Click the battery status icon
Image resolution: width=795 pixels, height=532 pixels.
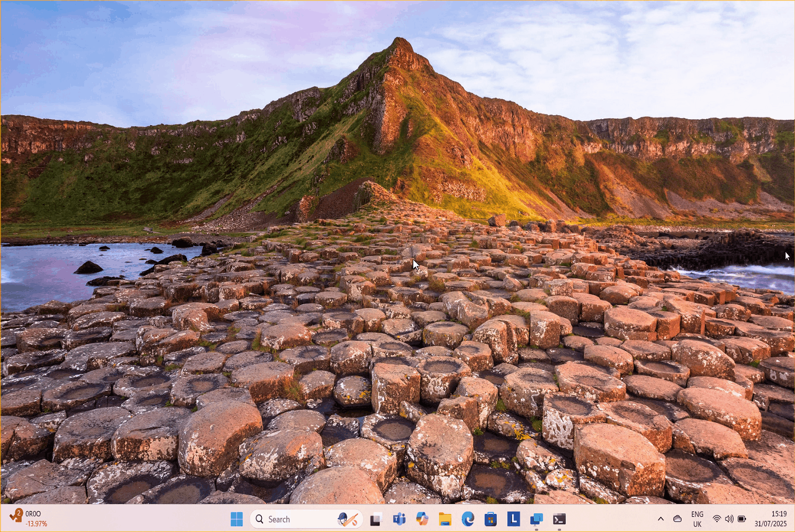[x=742, y=519]
